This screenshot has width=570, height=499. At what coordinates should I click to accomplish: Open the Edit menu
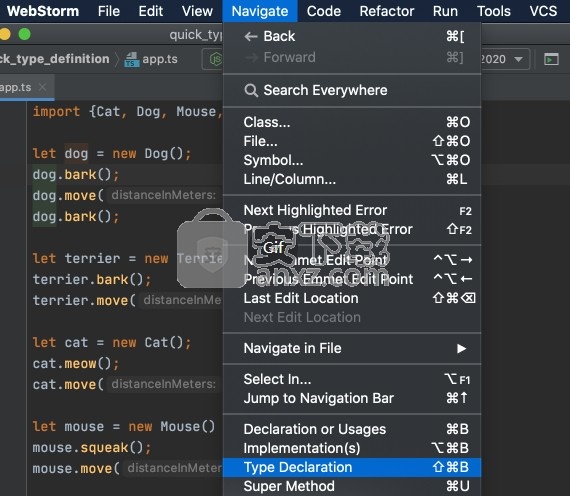(150, 11)
